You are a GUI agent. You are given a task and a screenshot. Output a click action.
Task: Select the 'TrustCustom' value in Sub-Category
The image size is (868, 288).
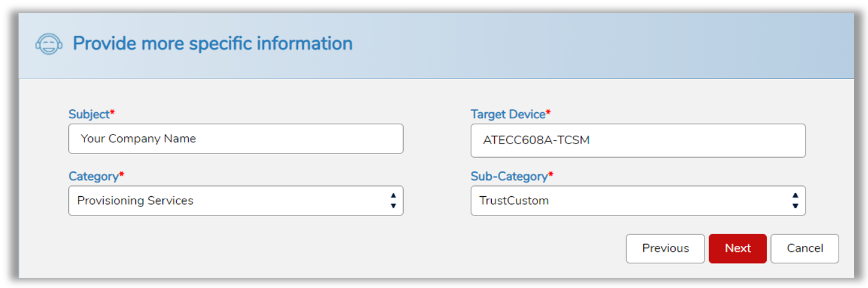(x=514, y=201)
